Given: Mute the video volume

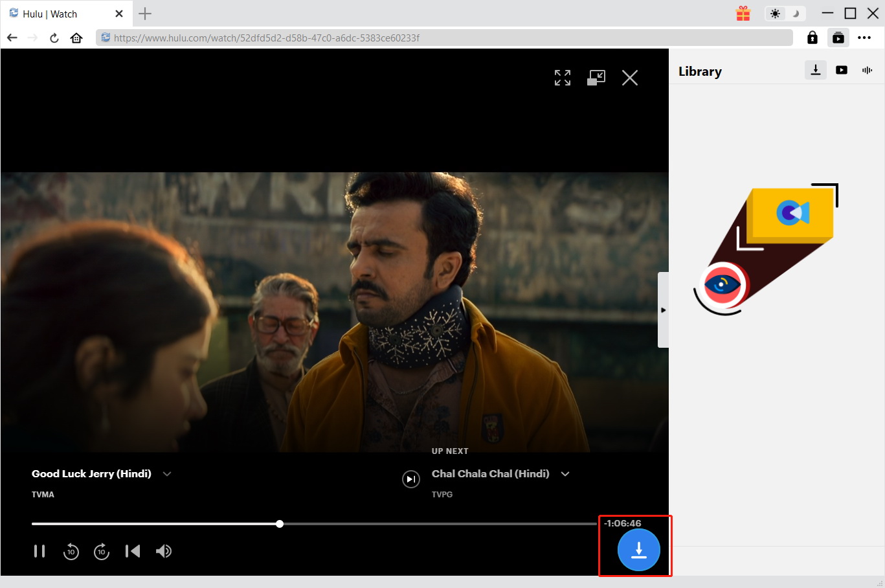Looking at the screenshot, I should tap(164, 551).
